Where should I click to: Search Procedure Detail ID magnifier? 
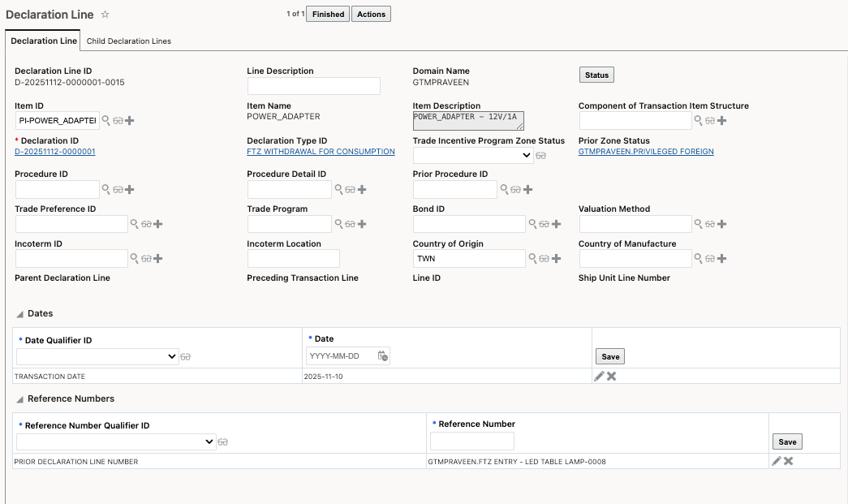point(338,189)
